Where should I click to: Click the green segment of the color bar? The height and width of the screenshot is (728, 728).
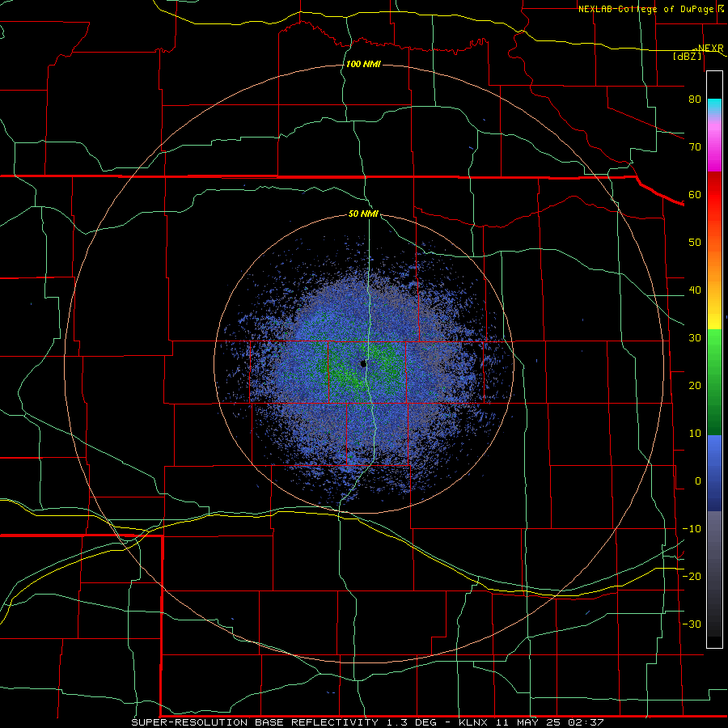(x=714, y=383)
